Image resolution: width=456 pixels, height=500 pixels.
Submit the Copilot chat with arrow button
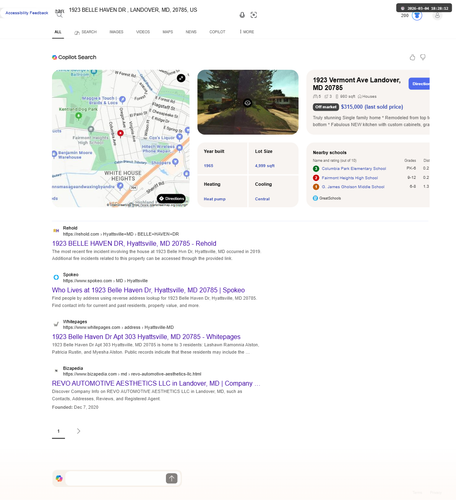click(x=171, y=478)
